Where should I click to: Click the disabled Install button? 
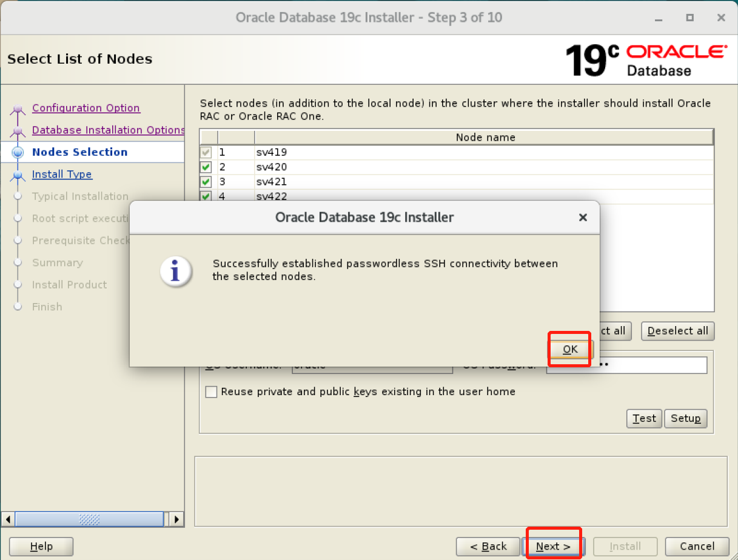point(625,546)
